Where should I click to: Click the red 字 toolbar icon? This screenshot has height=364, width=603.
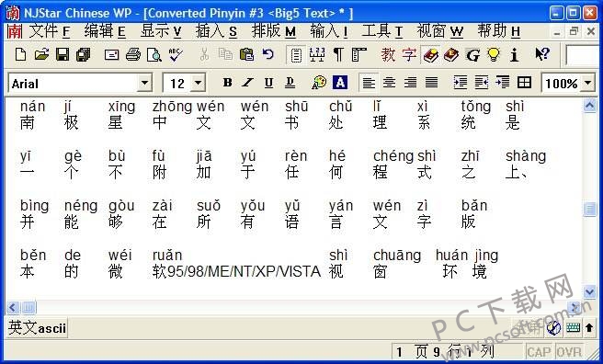(409, 54)
